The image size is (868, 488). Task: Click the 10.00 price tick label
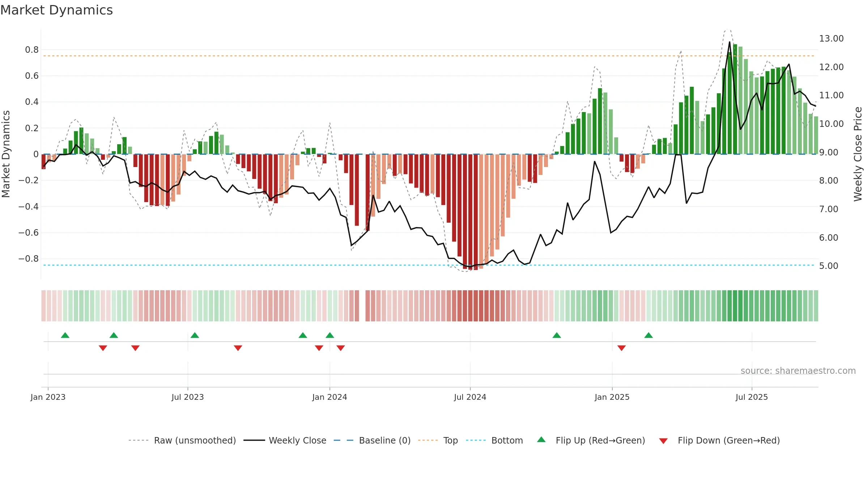pos(831,124)
